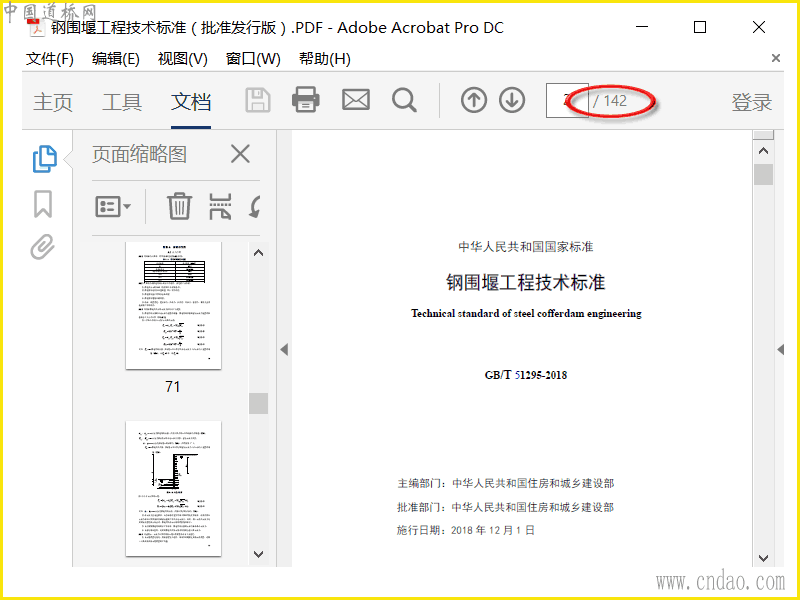Open the 编辑(E) menu

(x=115, y=59)
